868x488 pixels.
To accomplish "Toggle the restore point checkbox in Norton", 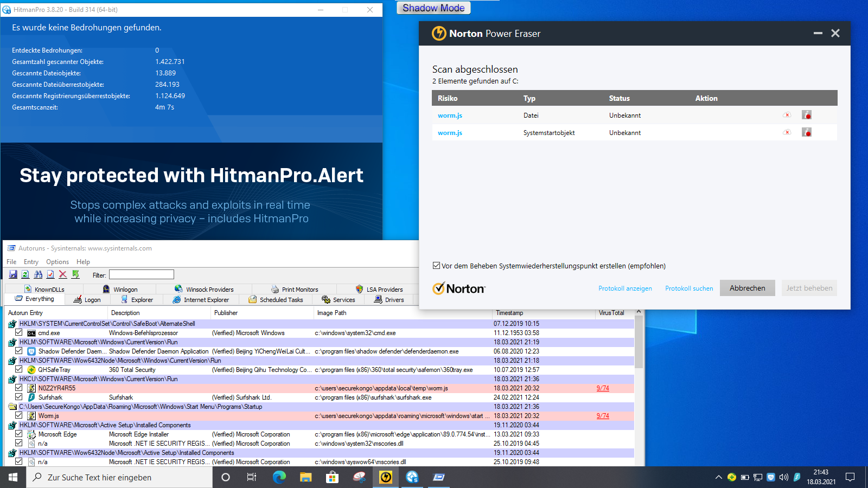I will [x=436, y=266].
